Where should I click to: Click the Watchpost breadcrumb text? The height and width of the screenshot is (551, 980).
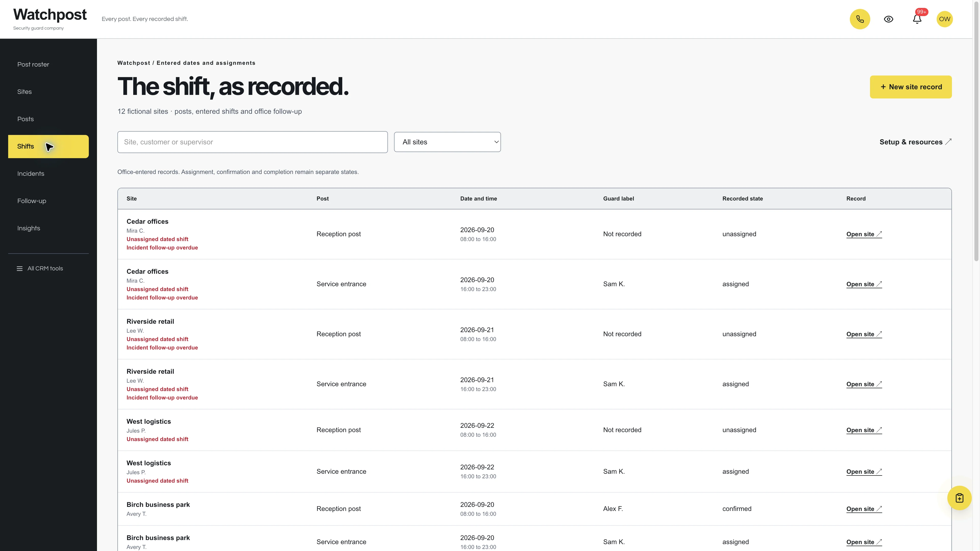click(133, 63)
